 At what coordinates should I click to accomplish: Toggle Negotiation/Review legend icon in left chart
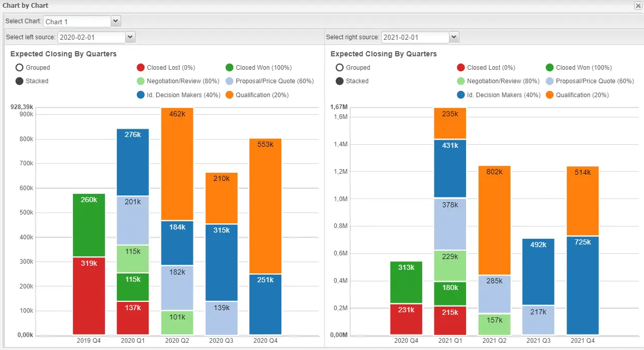141,81
